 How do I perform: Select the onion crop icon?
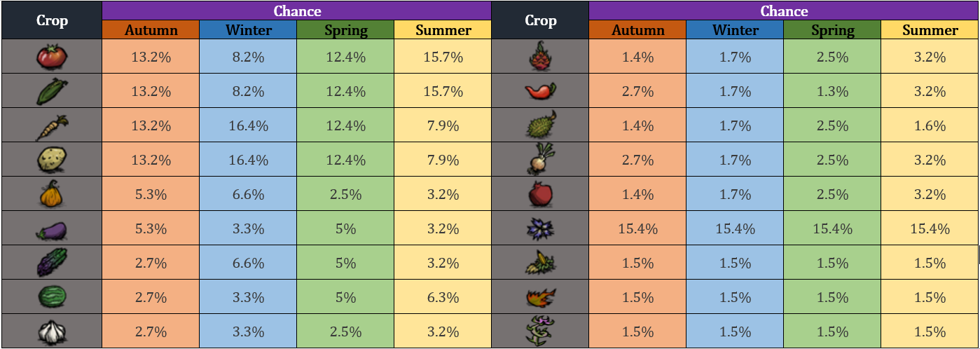pyautogui.click(x=540, y=160)
